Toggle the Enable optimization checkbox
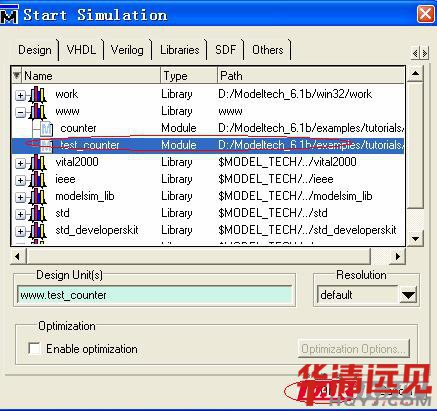This screenshot has width=437, height=411. tap(34, 349)
